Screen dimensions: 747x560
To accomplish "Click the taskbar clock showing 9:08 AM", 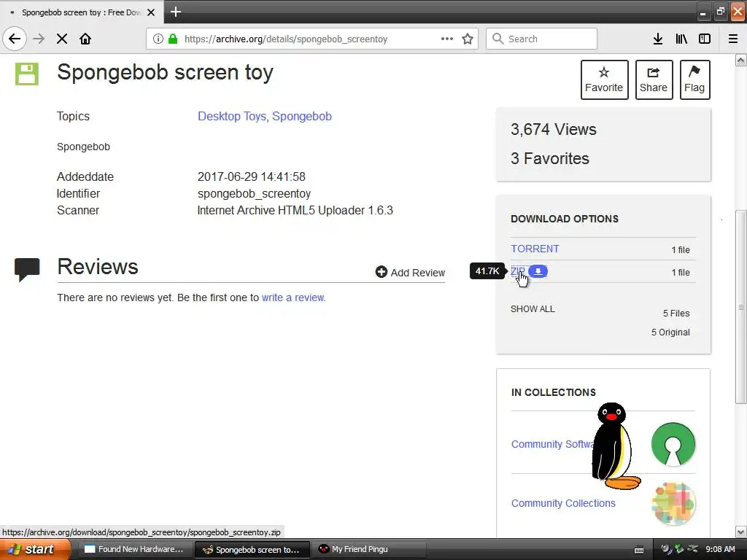I will click(x=720, y=549).
